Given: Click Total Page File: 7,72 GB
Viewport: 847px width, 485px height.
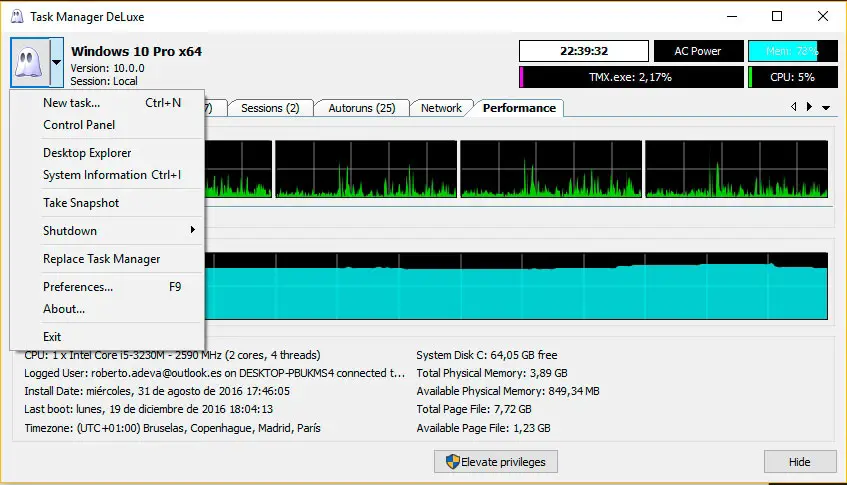Looking at the screenshot, I should (474, 409).
